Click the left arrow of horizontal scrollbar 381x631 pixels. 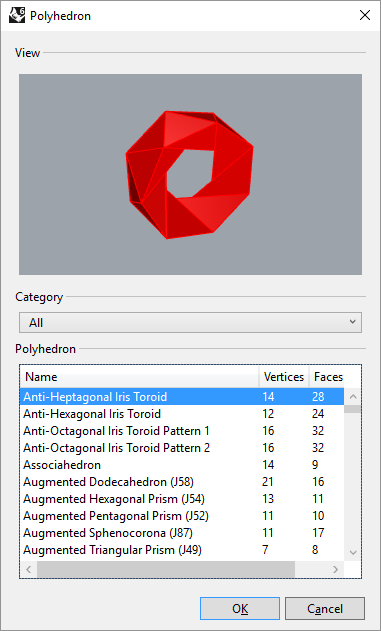click(x=29, y=569)
